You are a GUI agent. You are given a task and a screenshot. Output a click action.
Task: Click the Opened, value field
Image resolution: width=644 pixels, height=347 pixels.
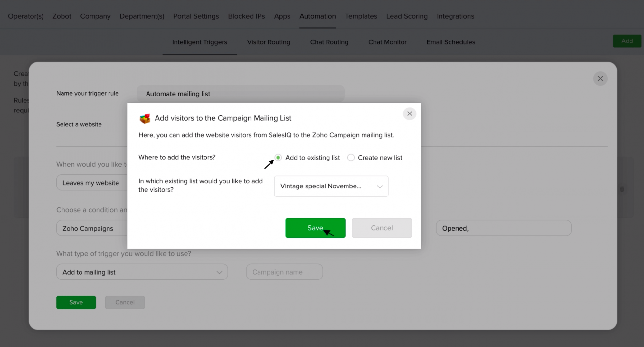click(x=504, y=228)
